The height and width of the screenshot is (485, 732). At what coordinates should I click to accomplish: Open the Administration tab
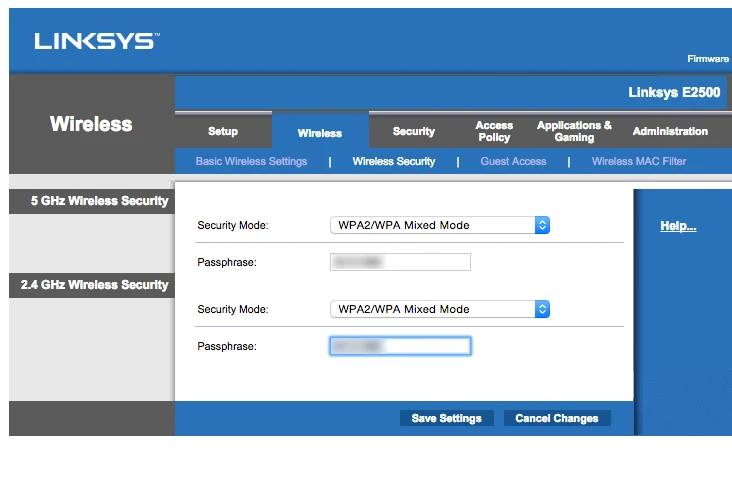[x=669, y=132]
